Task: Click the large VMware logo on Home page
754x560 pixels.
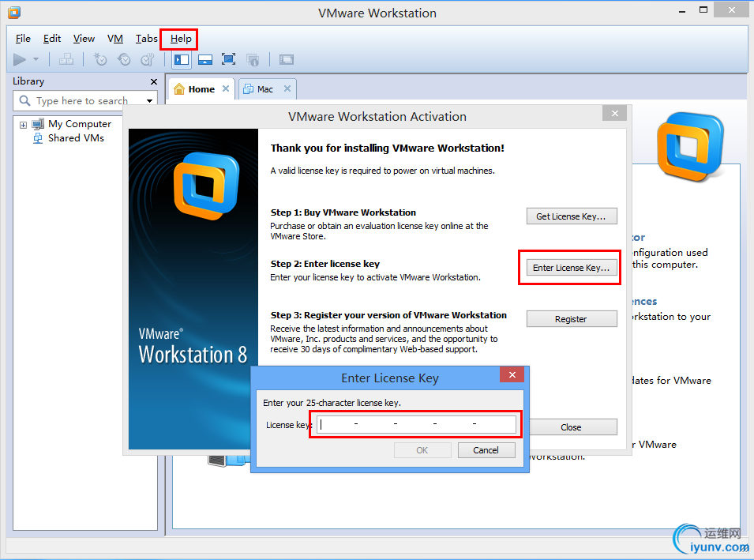Action: [691, 147]
